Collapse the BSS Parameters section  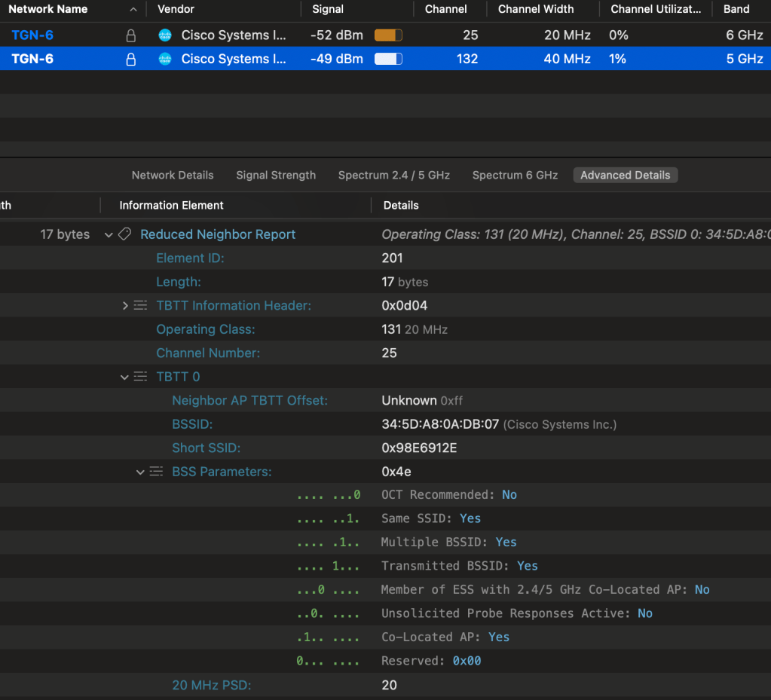coord(140,472)
